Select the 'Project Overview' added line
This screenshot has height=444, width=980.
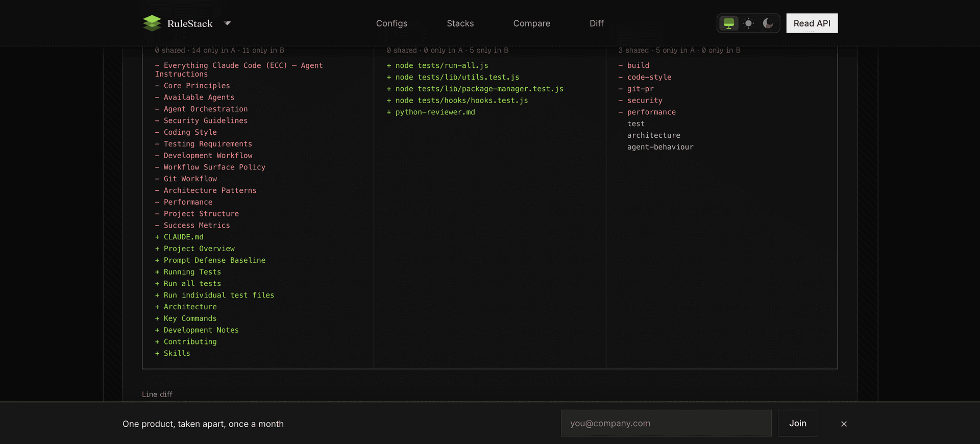pos(195,249)
